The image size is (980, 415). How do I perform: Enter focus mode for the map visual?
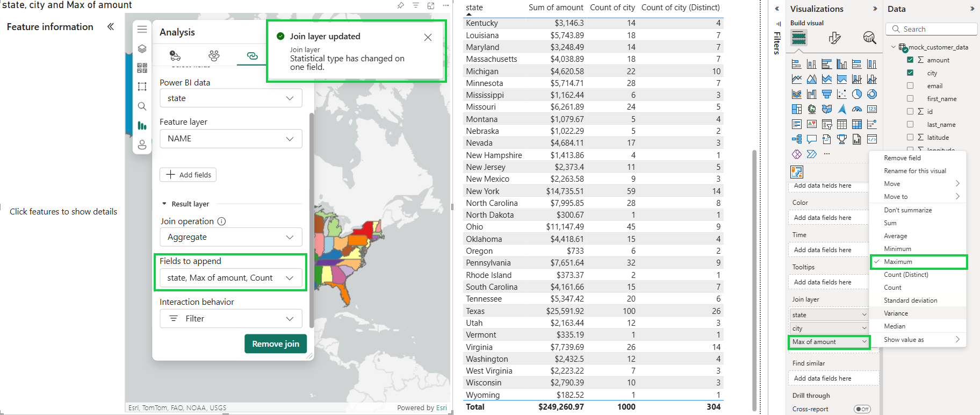[430, 5]
